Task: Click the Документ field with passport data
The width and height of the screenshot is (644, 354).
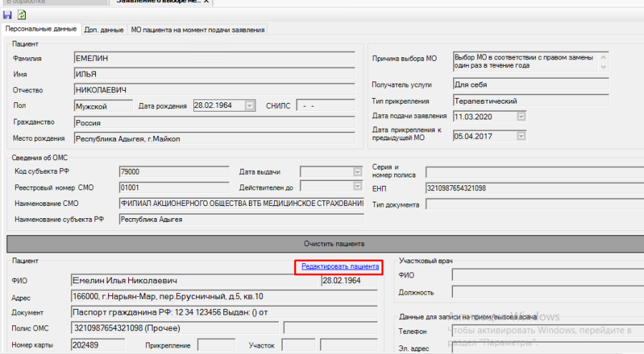Action: tap(224, 312)
